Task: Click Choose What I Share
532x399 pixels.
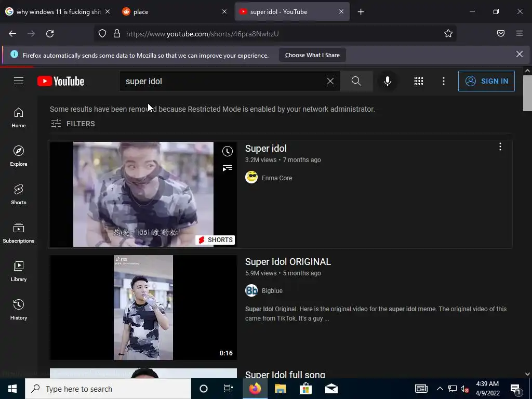Action: pos(312,55)
